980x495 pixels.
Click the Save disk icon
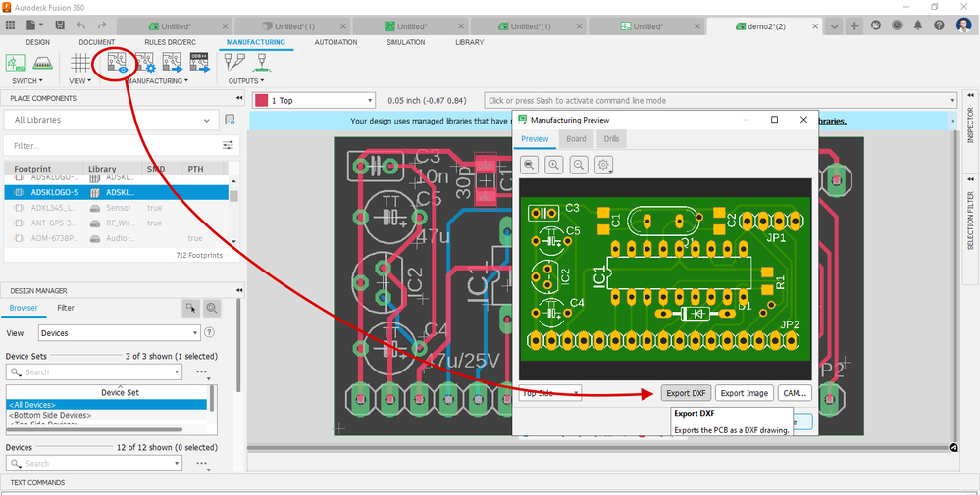click(60, 25)
